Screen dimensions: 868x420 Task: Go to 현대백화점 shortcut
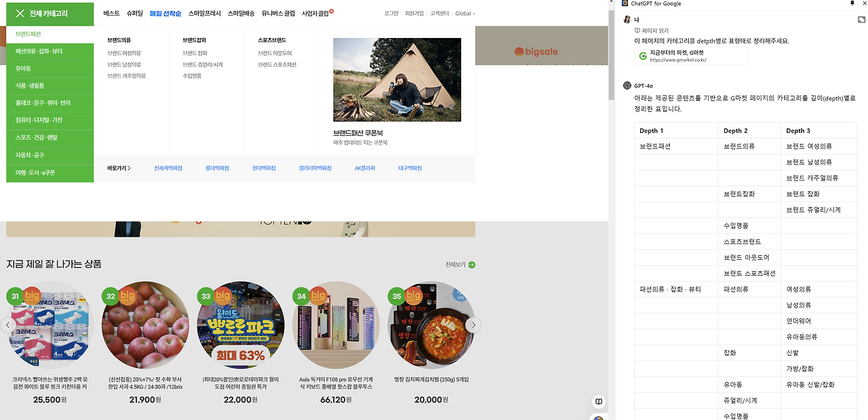click(x=264, y=168)
